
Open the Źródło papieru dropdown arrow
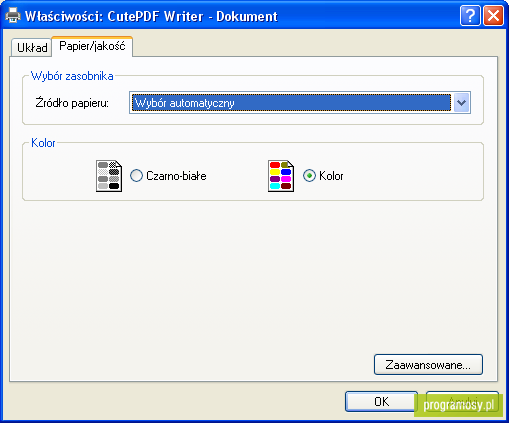[x=461, y=103]
